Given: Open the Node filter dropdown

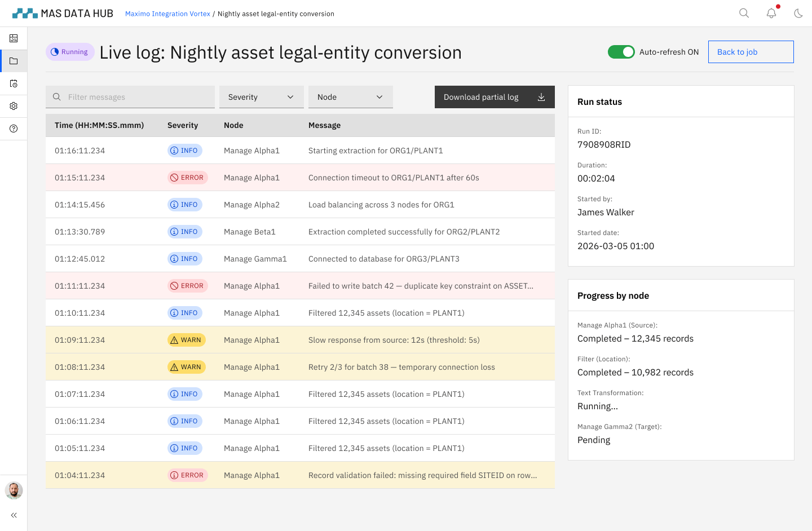Looking at the screenshot, I should coord(350,96).
